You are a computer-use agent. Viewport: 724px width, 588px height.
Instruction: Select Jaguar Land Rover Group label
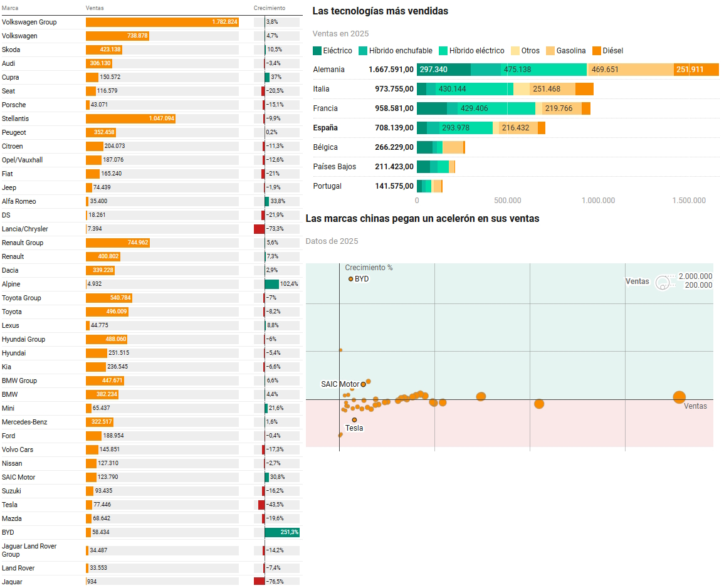(x=29, y=550)
